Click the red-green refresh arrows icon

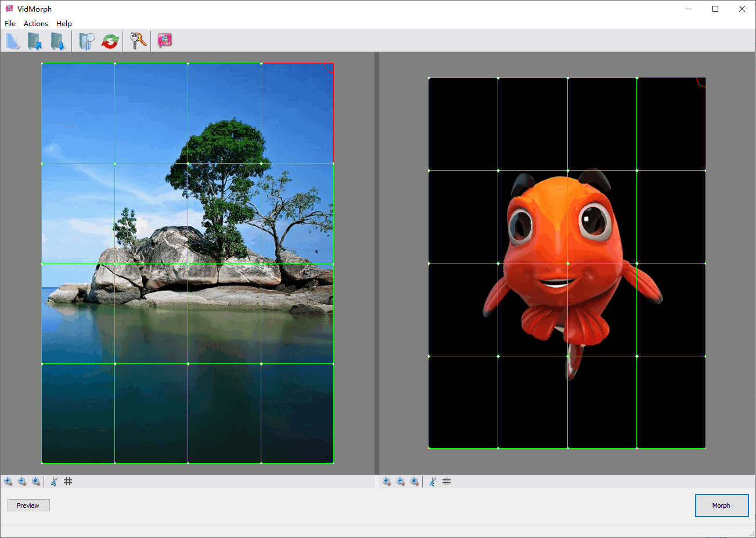pyautogui.click(x=110, y=41)
